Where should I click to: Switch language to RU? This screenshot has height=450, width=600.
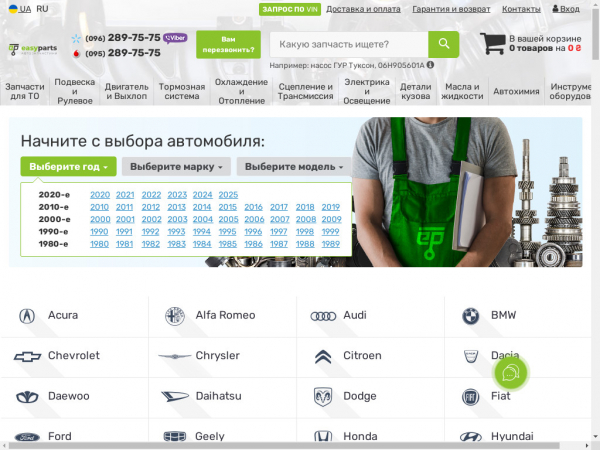[x=42, y=9]
